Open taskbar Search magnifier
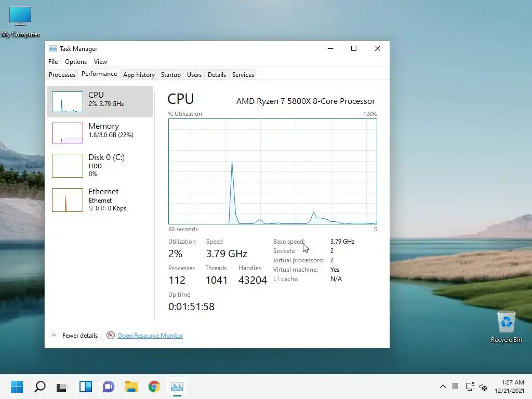532x399 pixels. (39, 387)
